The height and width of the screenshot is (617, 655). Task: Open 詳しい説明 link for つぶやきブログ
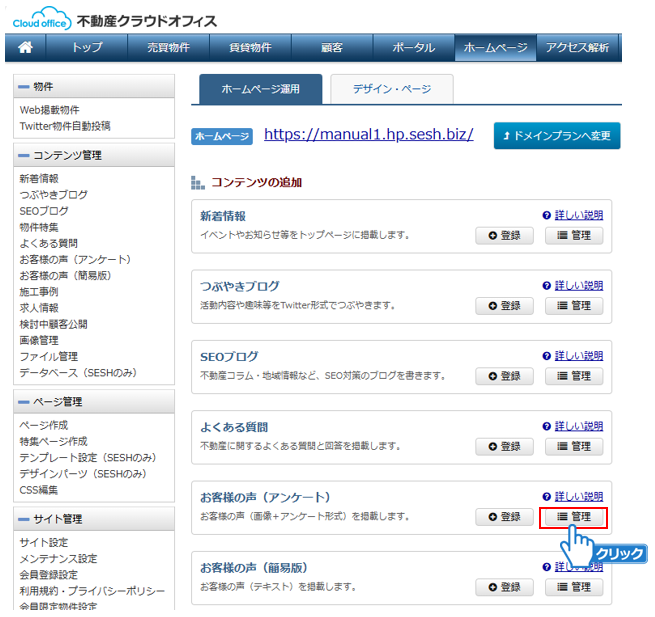coord(578,285)
